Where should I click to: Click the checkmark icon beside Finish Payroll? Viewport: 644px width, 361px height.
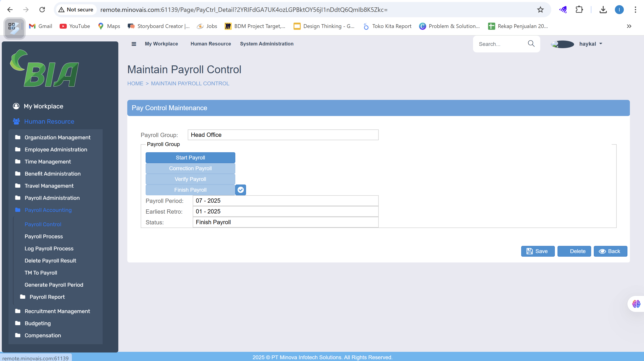240,190
